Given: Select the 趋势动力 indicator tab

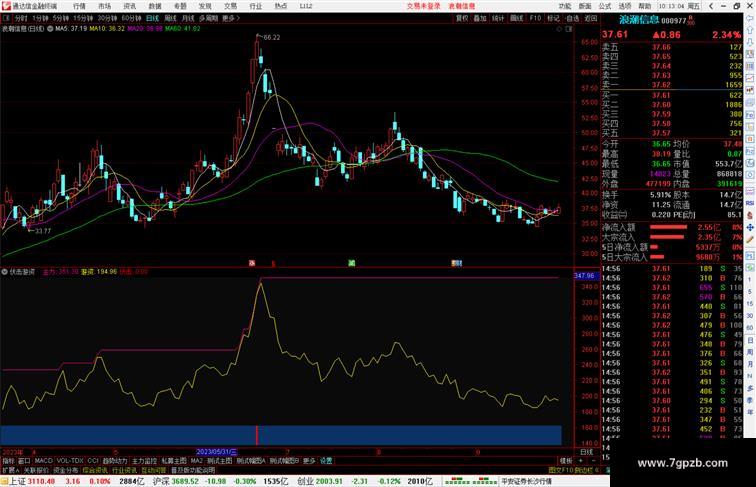Looking at the screenshot, I should 115,461.
